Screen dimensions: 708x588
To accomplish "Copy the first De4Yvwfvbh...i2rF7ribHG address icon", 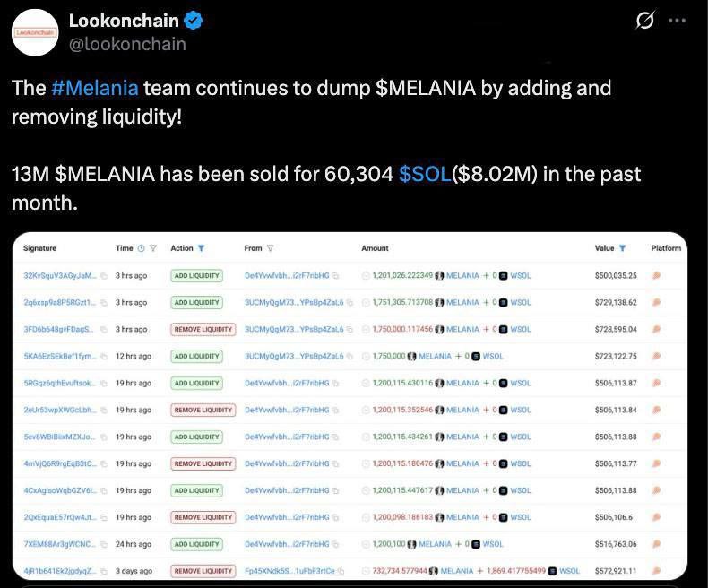I will [335, 275].
